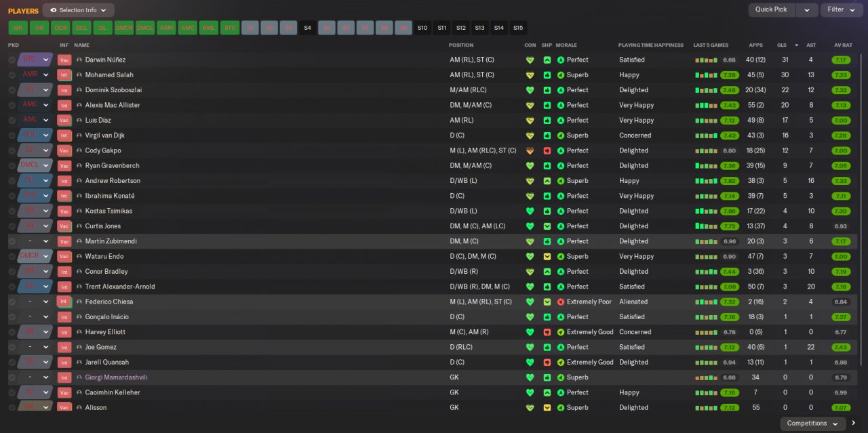Toggle the picked checkmark for Martín Zubimendi
This screenshot has height=433, width=868.
pyautogui.click(x=12, y=241)
